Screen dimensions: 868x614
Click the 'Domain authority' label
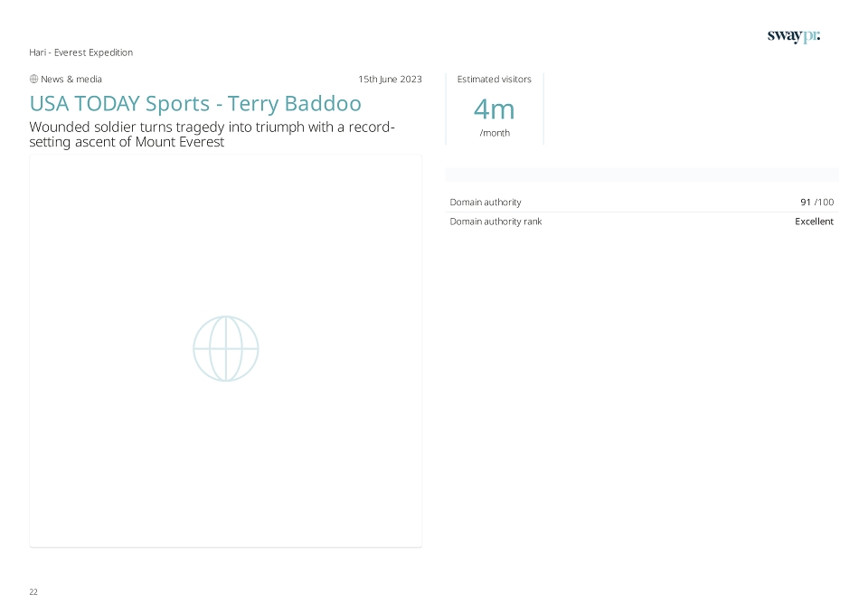(486, 202)
